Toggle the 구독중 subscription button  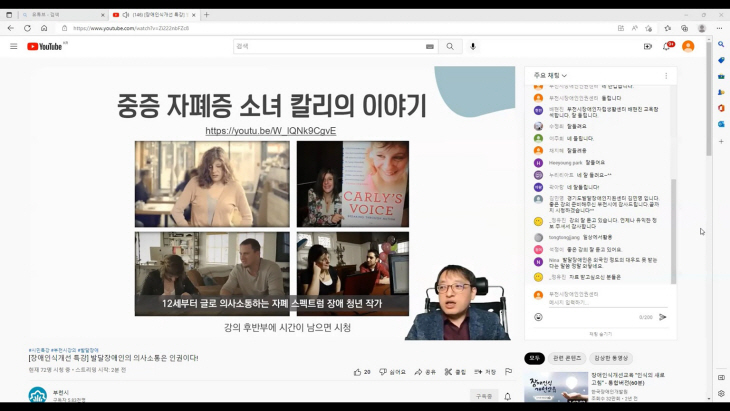coord(484,396)
